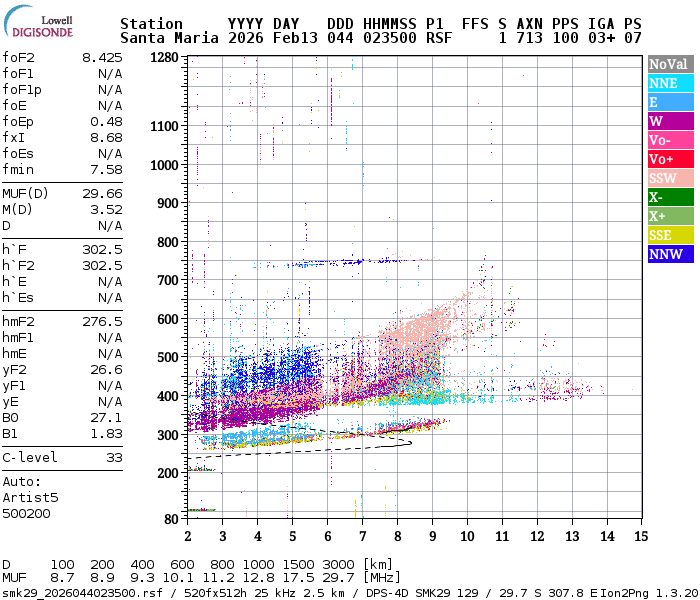
Task: Select the Auto: Artist5 scaling label
Action: [x=30, y=490]
